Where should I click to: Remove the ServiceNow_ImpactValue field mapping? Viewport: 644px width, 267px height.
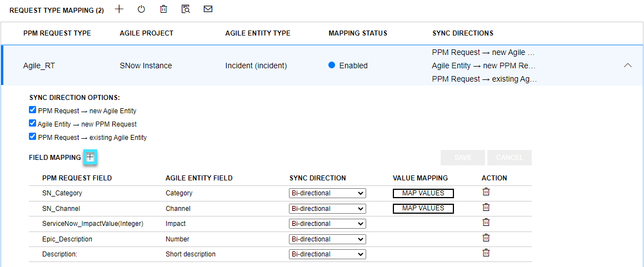(x=486, y=223)
